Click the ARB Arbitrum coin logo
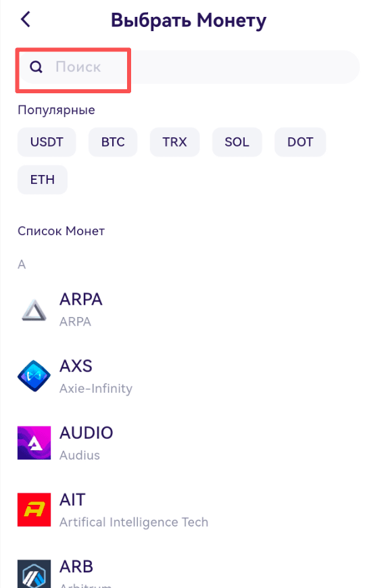Viewport: 369px width, 588px height. pyautogui.click(x=34, y=574)
